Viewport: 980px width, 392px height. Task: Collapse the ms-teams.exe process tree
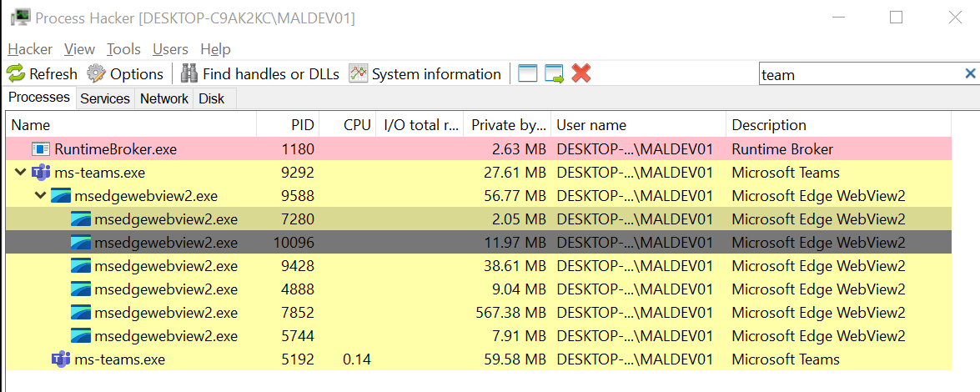click(x=20, y=173)
